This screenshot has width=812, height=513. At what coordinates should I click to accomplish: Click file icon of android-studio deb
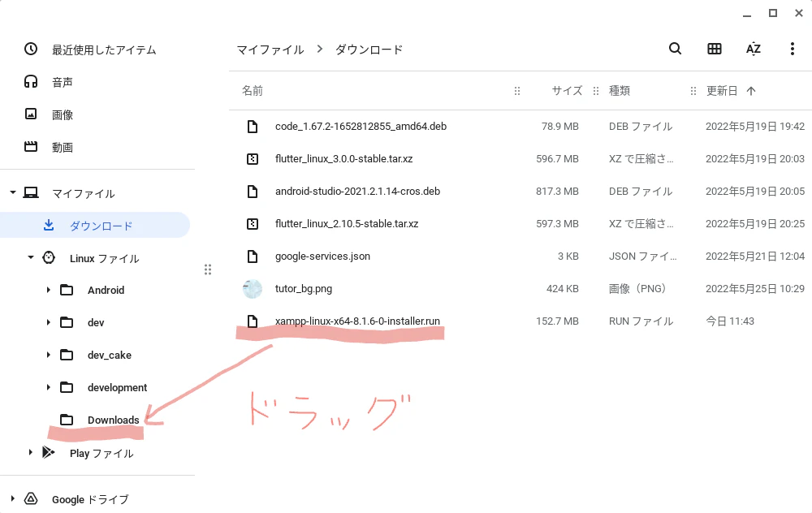[x=253, y=192]
